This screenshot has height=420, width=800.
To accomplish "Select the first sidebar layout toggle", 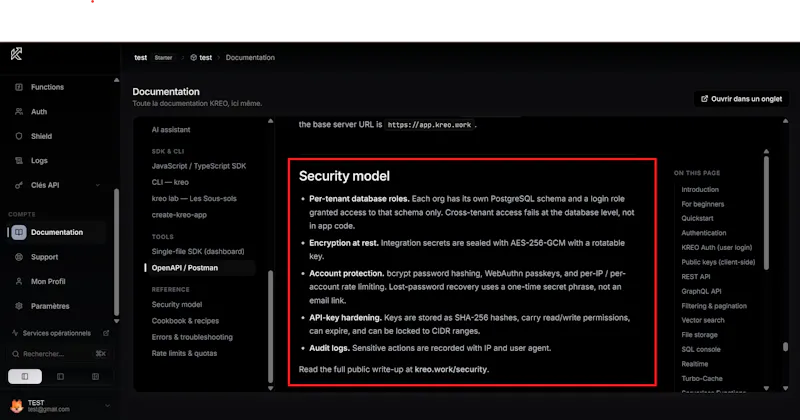I will pyautogui.click(x=25, y=377).
